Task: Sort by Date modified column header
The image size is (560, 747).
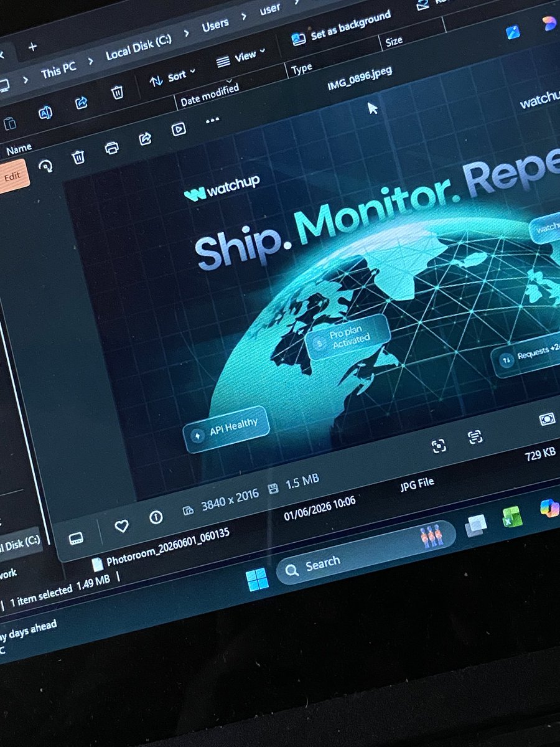Action: [210, 95]
